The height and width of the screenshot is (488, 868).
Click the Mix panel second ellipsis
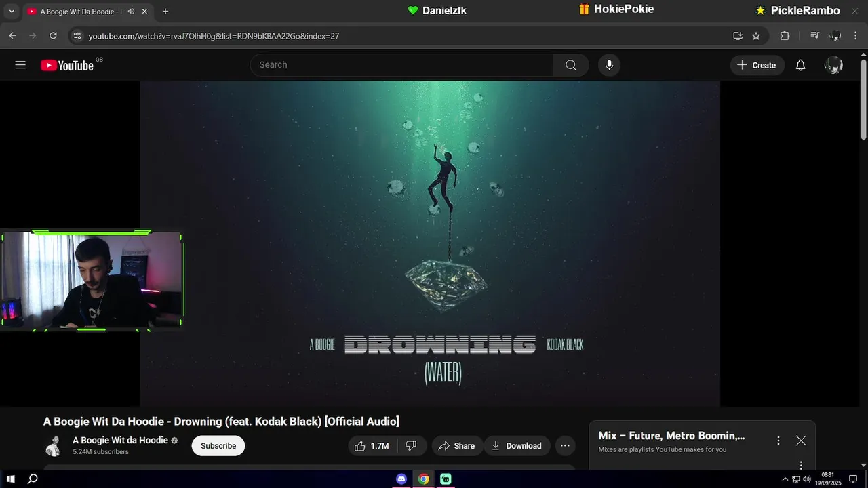[801, 465]
